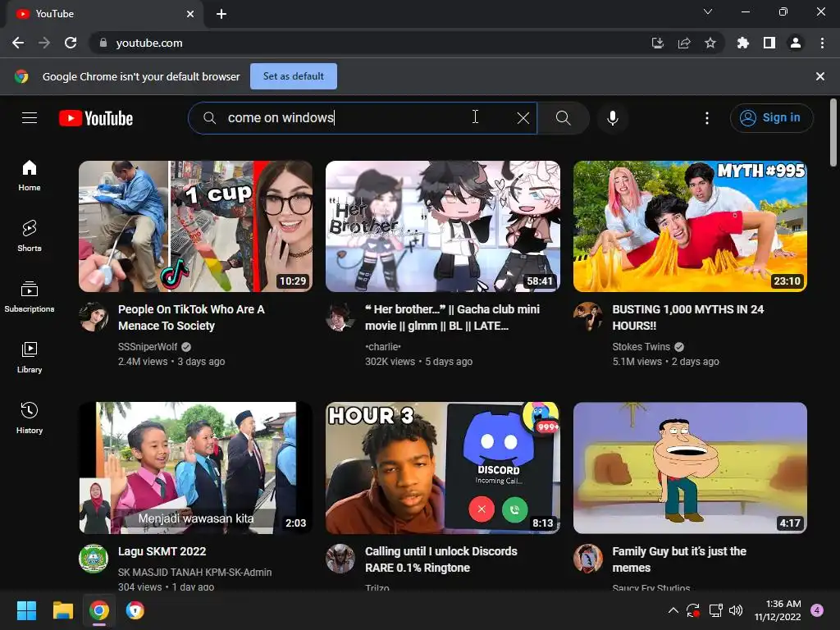Open Chrome extensions puzzle icon
The height and width of the screenshot is (630, 840).
(x=743, y=43)
